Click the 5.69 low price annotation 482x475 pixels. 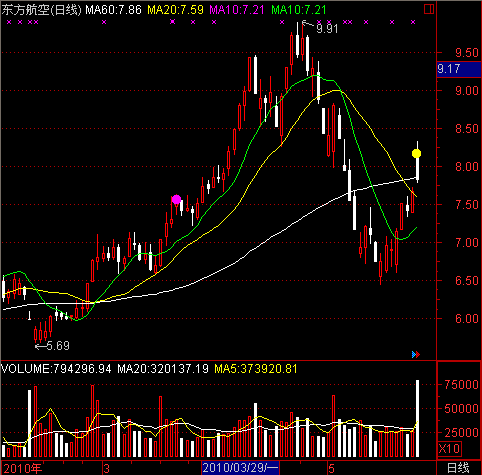[x=58, y=346]
